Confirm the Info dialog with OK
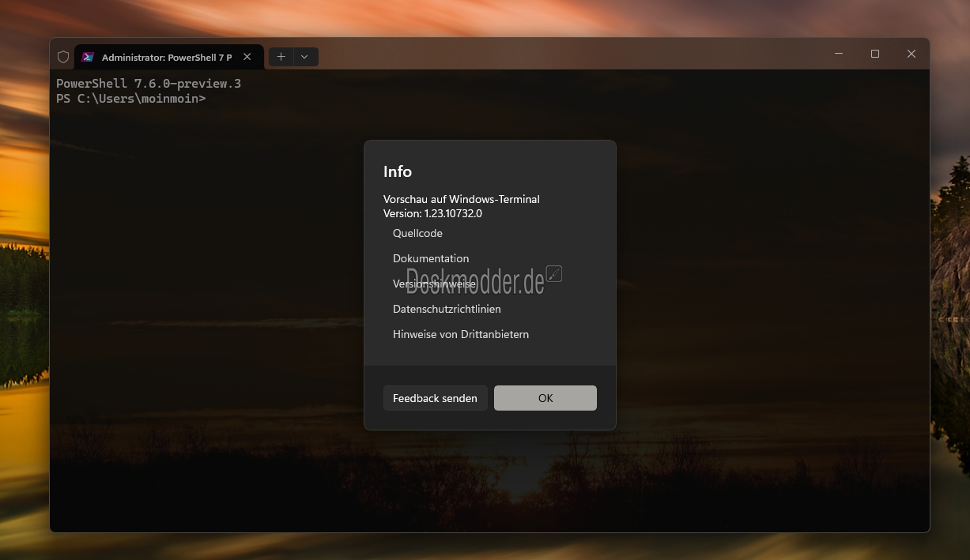970x560 pixels. tap(545, 398)
